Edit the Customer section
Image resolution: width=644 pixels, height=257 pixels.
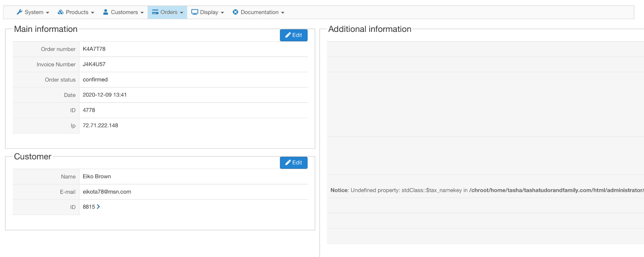point(293,163)
